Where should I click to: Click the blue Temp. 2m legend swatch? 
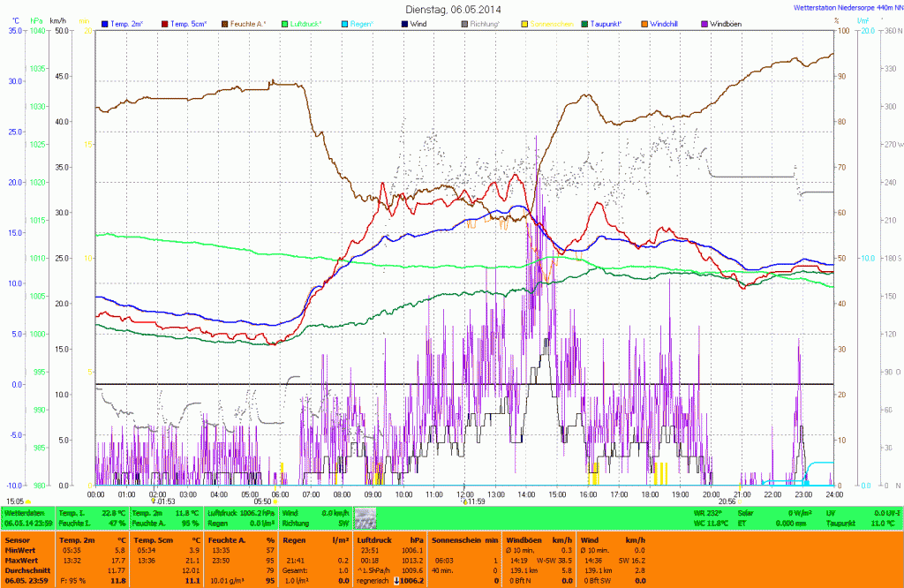click(x=105, y=23)
